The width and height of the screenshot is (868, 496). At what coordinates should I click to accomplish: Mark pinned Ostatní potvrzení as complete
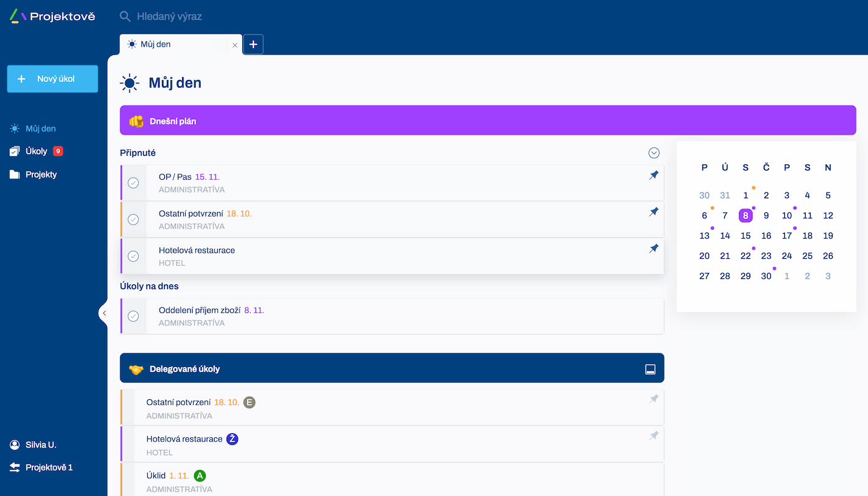[133, 220]
